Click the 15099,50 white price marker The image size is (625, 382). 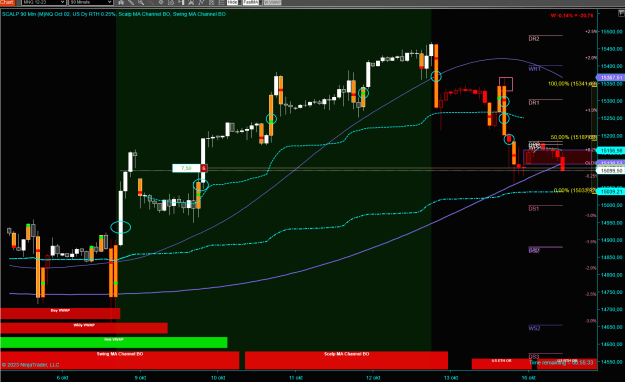click(611, 170)
